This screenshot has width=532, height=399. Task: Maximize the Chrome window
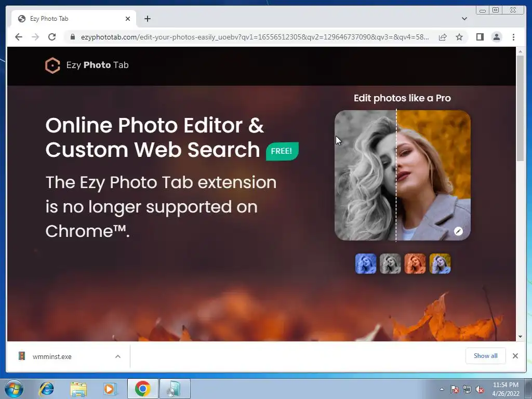[496, 10]
